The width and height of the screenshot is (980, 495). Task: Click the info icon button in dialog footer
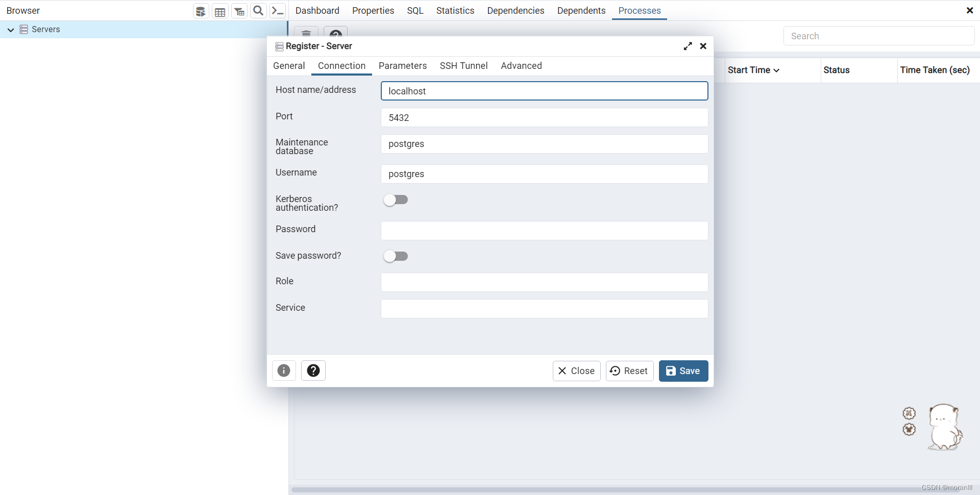point(284,370)
